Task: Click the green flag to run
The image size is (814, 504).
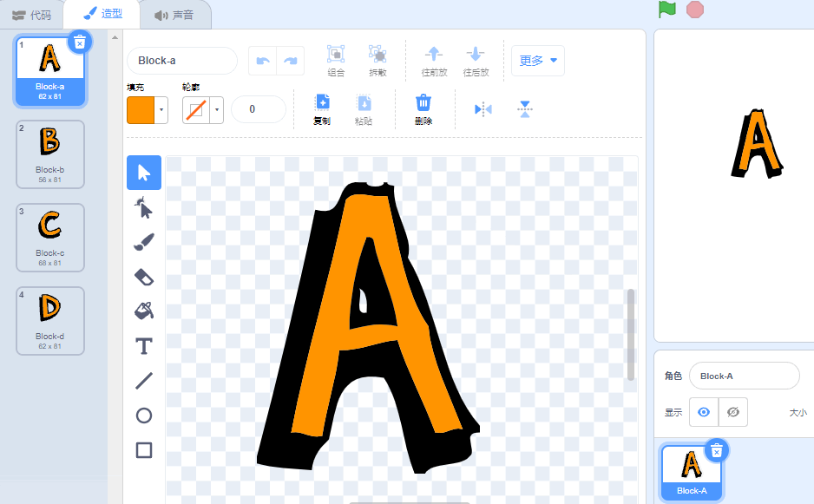Action: (x=667, y=10)
